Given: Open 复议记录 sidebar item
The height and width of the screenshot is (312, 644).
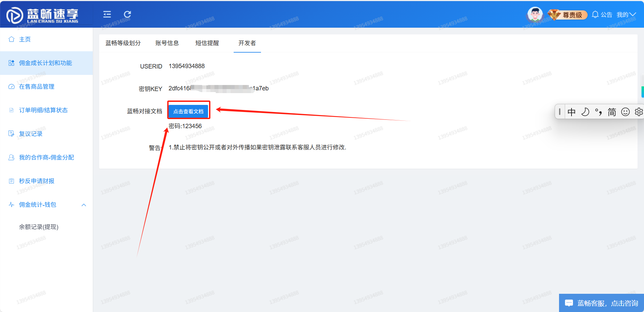Looking at the screenshot, I should pos(47,134).
